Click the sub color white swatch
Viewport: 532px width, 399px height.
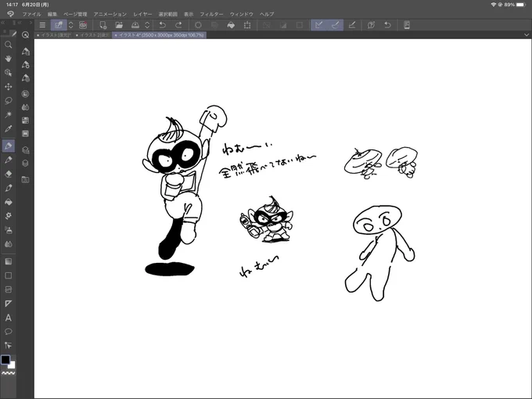coord(13,366)
